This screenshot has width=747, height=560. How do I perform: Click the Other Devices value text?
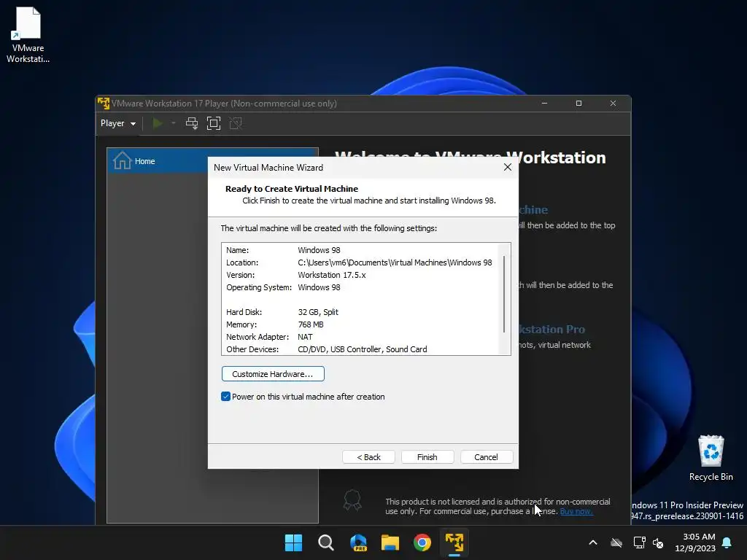[363, 349]
